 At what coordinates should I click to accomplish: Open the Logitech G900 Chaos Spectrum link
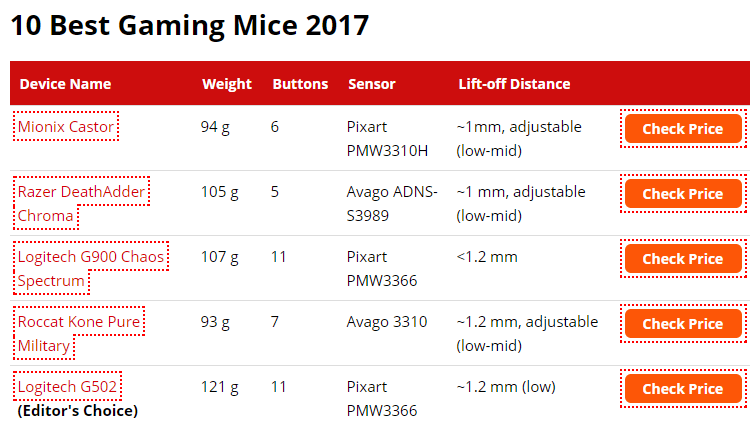click(x=91, y=268)
